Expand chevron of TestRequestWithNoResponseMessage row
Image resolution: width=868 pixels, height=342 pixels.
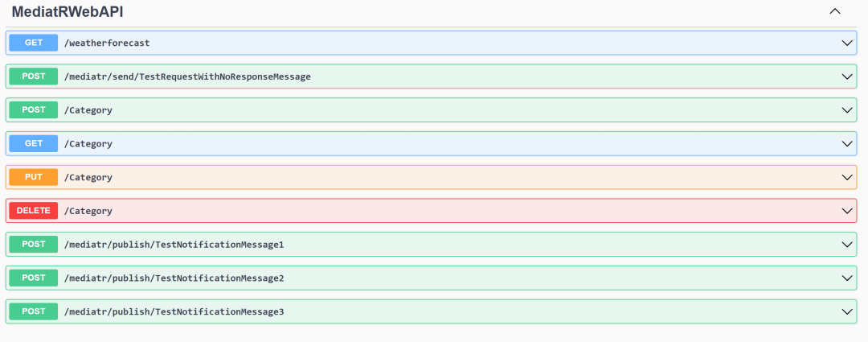click(847, 76)
